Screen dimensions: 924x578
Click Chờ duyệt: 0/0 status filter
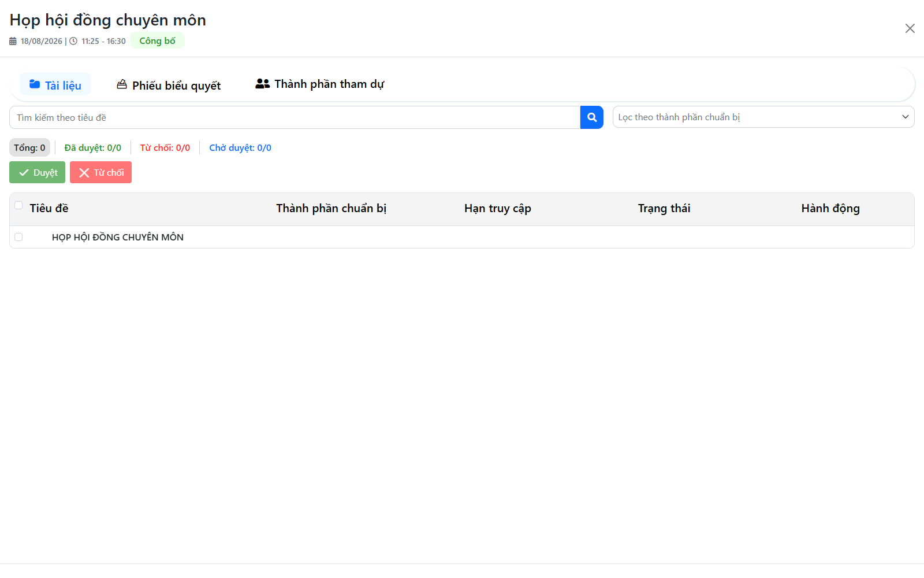240,147
